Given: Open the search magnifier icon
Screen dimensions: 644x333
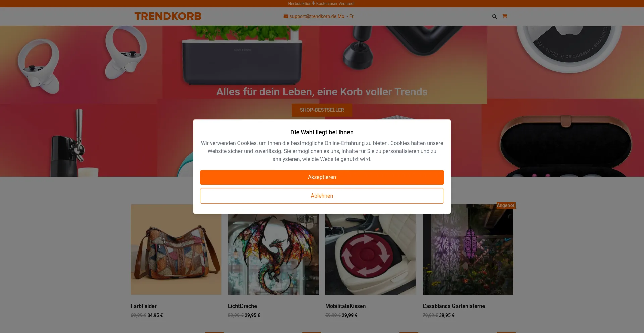Looking at the screenshot, I should click(494, 17).
